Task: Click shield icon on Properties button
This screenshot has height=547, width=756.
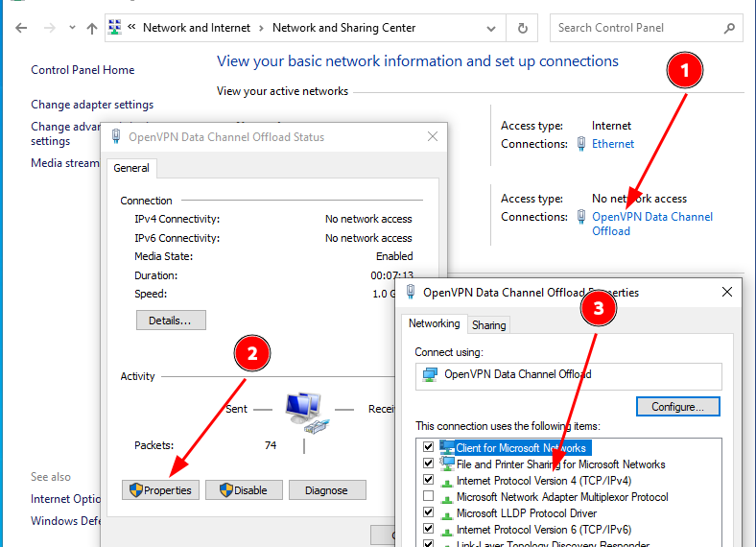Action: tap(136, 490)
